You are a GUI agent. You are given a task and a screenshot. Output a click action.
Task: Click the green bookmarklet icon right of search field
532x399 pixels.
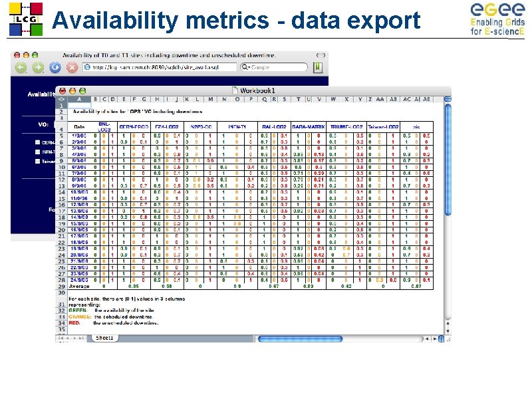[318, 67]
